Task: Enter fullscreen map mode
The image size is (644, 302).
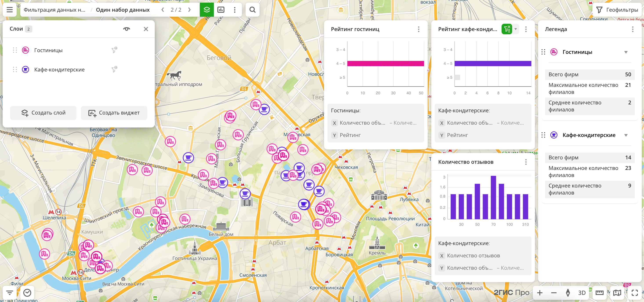Action: point(635,293)
